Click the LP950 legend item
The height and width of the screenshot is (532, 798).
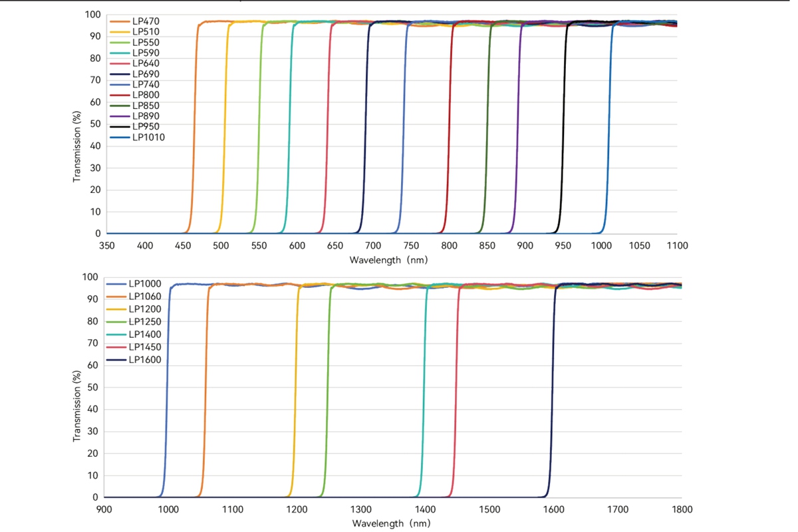click(x=135, y=126)
